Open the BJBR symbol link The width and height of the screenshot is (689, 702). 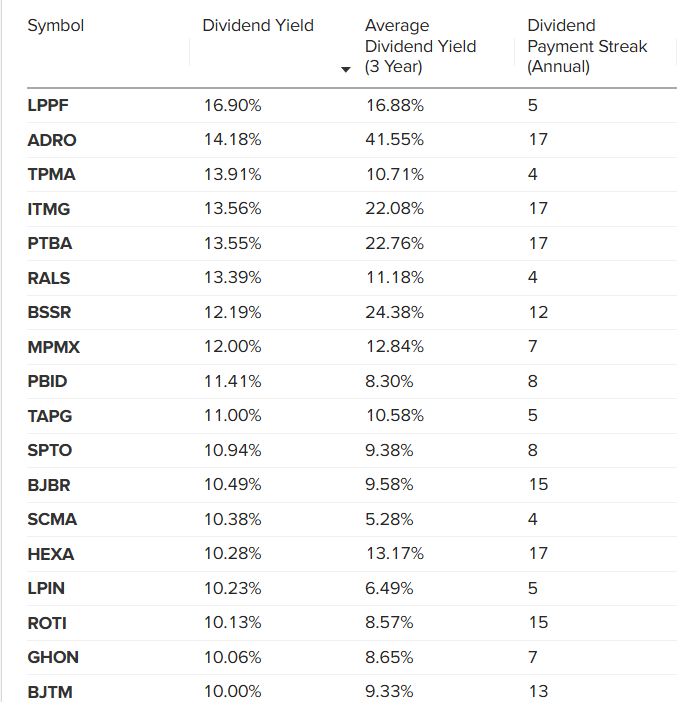click(49, 485)
